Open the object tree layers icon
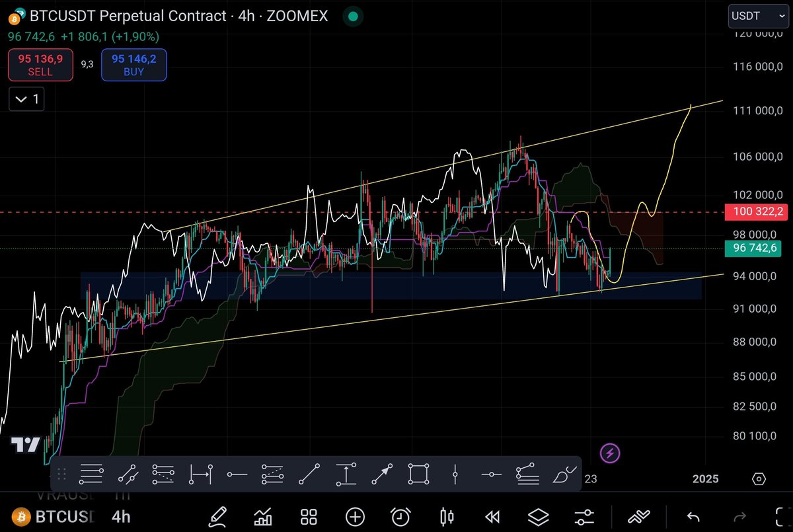The image size is (793, 532). click(538, 516)
